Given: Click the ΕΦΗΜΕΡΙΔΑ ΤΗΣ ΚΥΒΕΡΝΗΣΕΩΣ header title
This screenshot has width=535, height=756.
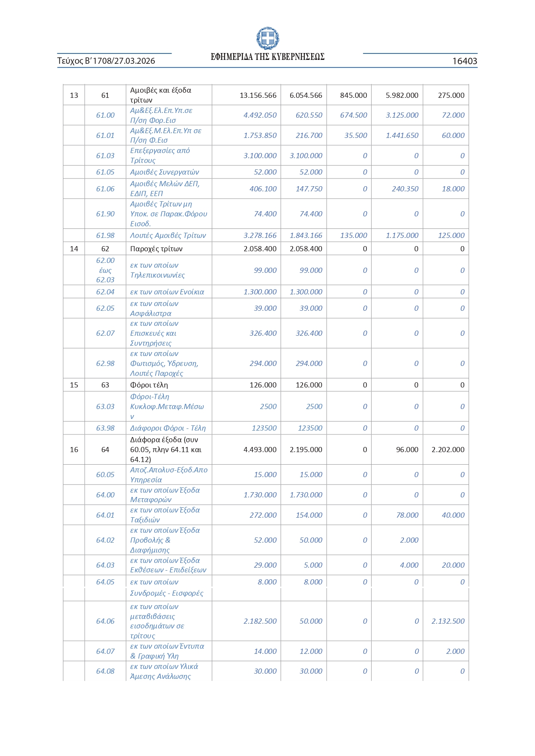Looking at the screenshot, I should [x=267, y=57].
